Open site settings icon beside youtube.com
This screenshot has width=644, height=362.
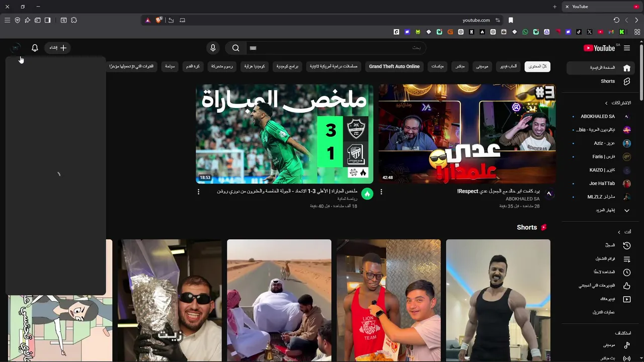(498, 20)
